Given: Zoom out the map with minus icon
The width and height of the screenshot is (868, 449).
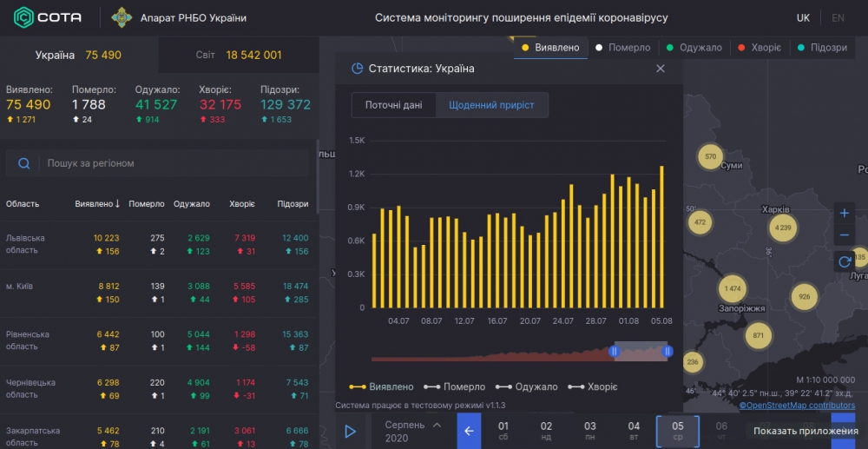Looking at the screenshot, I should 845,236.
